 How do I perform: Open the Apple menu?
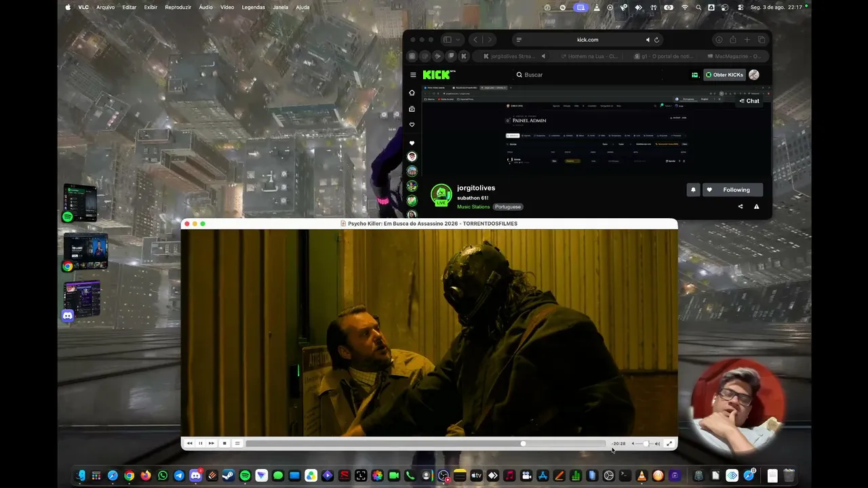pos(68,7)
